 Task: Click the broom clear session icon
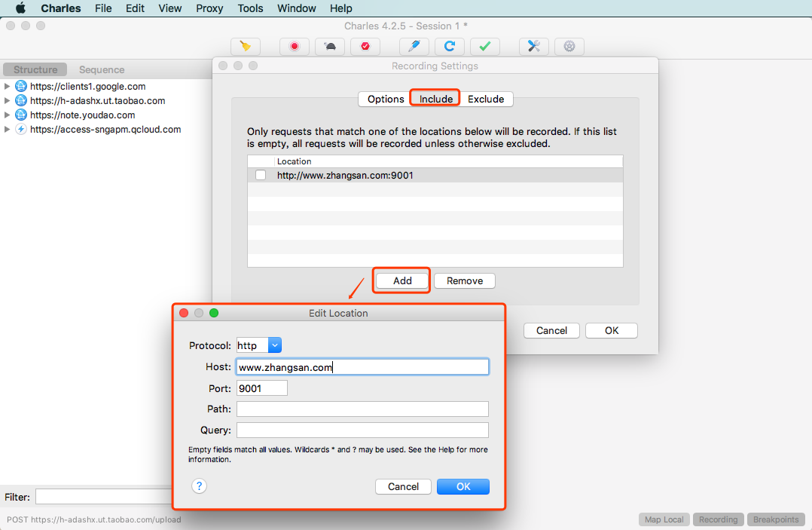[x=246, y=47]
